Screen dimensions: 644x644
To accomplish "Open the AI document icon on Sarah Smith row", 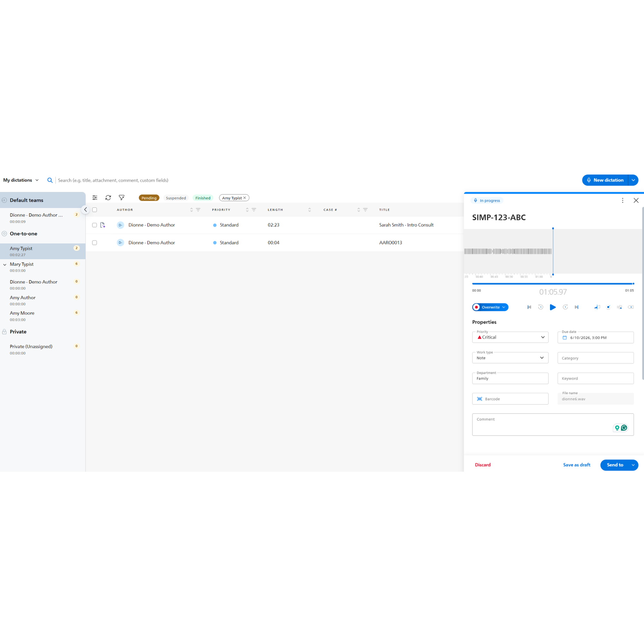I will click(103, 225).
